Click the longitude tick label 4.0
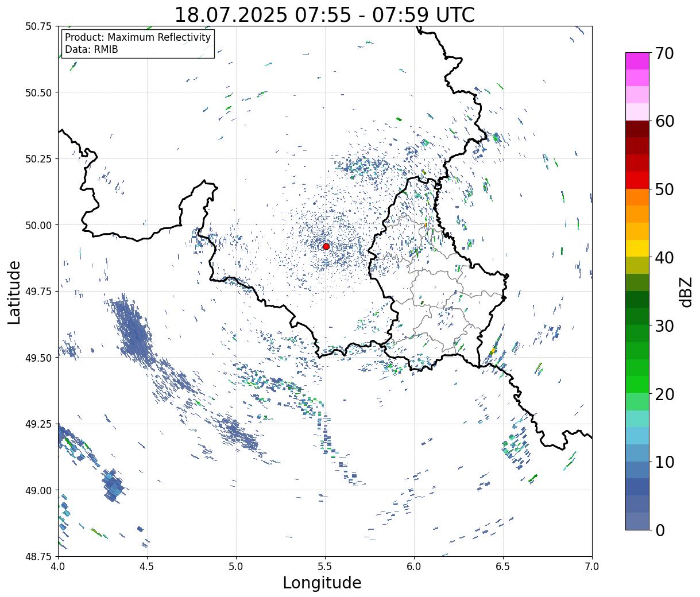The width and height of the screenshot is (700, 597). click(x=58, y=566)
